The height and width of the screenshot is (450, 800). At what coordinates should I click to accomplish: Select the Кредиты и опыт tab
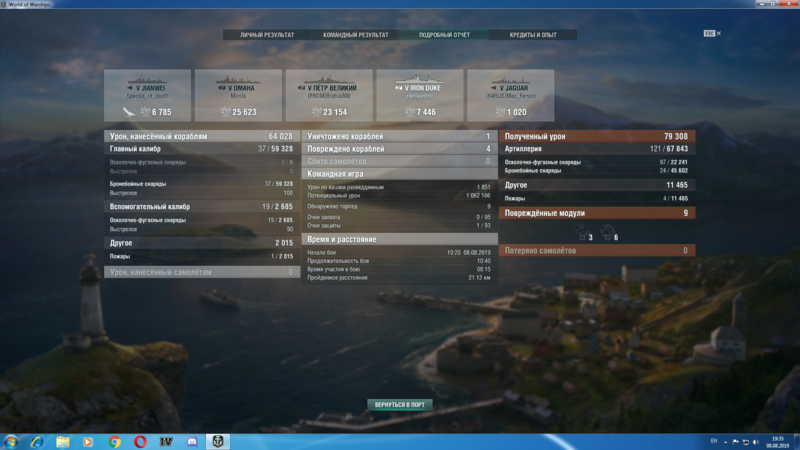click(533, 34)
